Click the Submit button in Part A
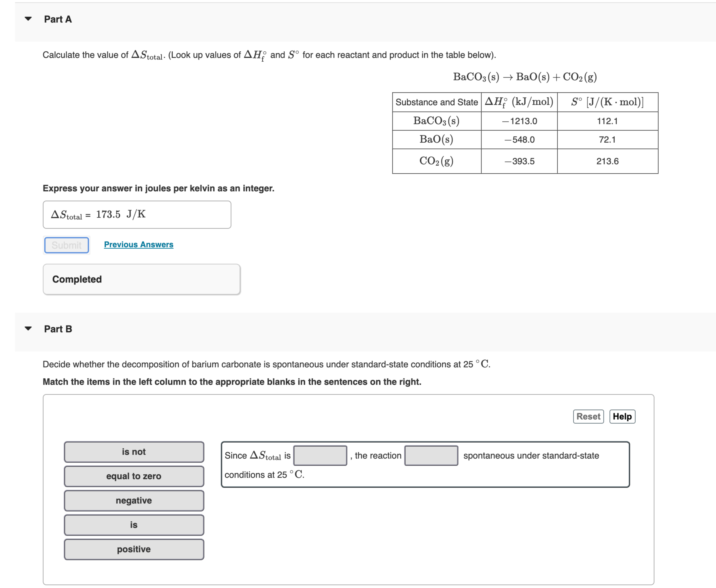 (x=66, y=245)
